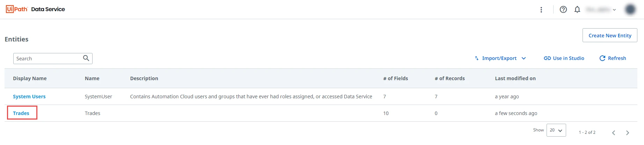
Task: Go to the previous page arrow
Action: point(614,133)
